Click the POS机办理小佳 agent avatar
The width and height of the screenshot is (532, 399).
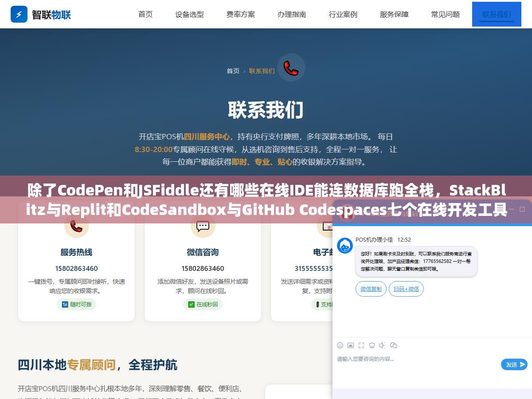click(345, 246)
